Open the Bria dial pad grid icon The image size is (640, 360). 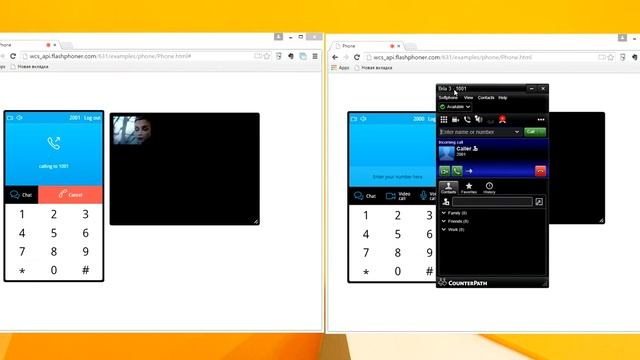tap(444, 120)
